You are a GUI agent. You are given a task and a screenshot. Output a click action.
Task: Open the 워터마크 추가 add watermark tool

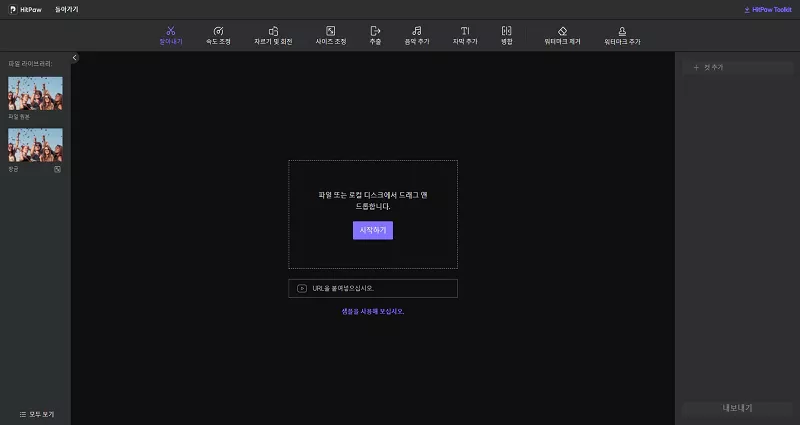coord(622,35)
